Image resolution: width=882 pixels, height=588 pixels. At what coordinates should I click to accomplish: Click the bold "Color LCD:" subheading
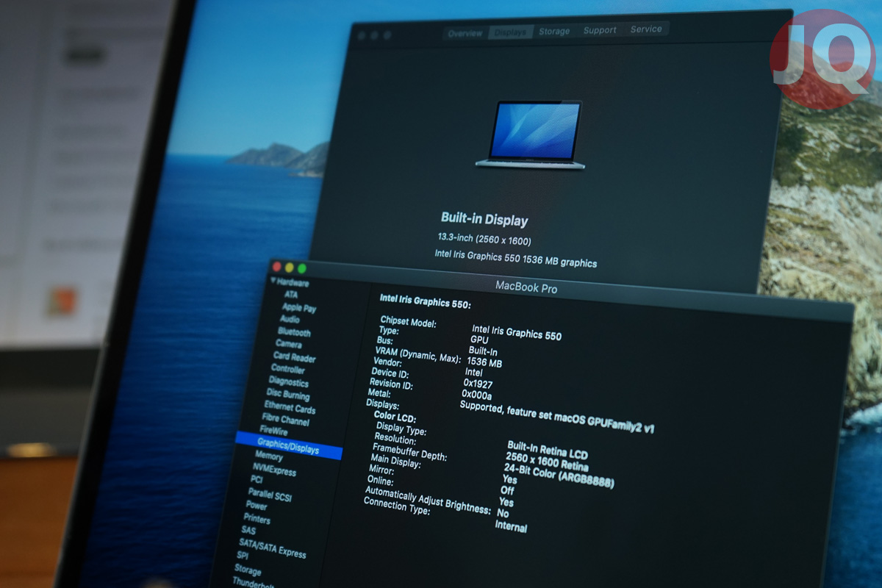395,417
